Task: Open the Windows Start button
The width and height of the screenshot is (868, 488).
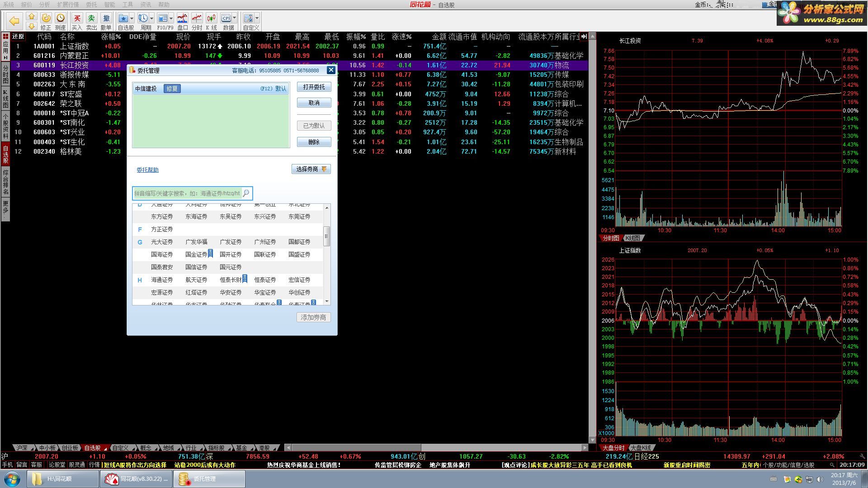Action: (x=12, y=479)
